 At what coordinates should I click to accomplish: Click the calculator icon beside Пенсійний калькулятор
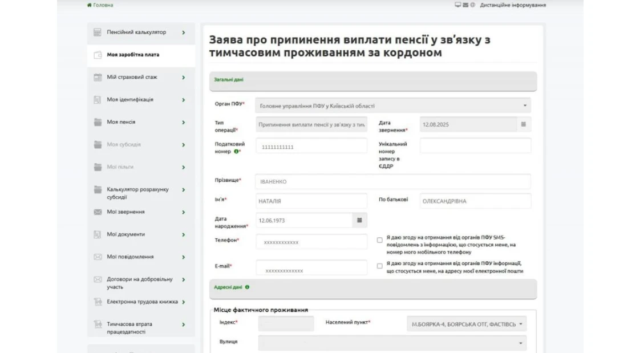pyautogui.click(x=98, y=33)
